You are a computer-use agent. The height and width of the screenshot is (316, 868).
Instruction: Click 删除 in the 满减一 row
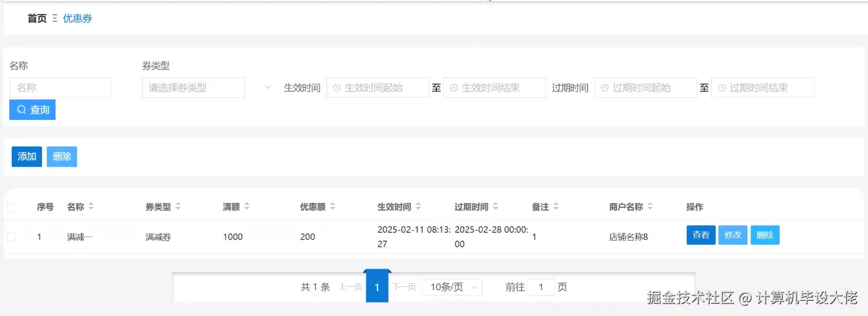[765, 235]
